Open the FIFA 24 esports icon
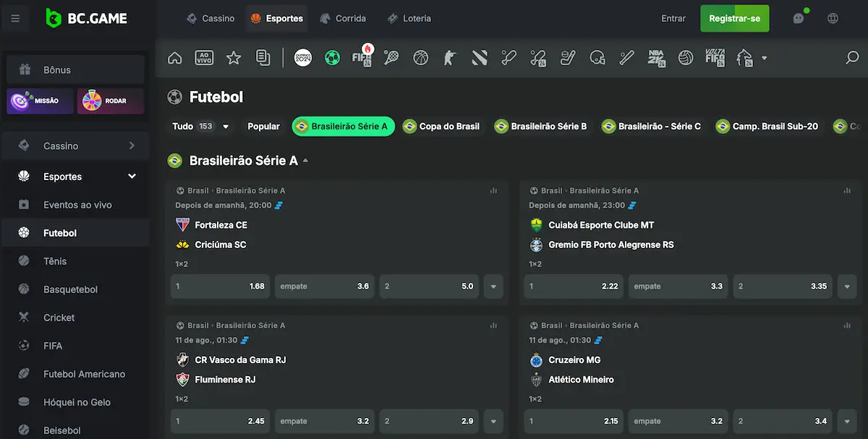The height and width of the screenshot is (439, 868). 362,57
